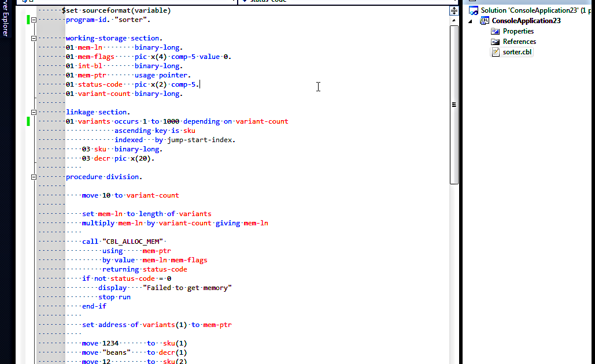This screenshot has height=364, width=595.
Task: Collapse the linkage section code region
Action: pyautogui.click(x=33, y=112)
